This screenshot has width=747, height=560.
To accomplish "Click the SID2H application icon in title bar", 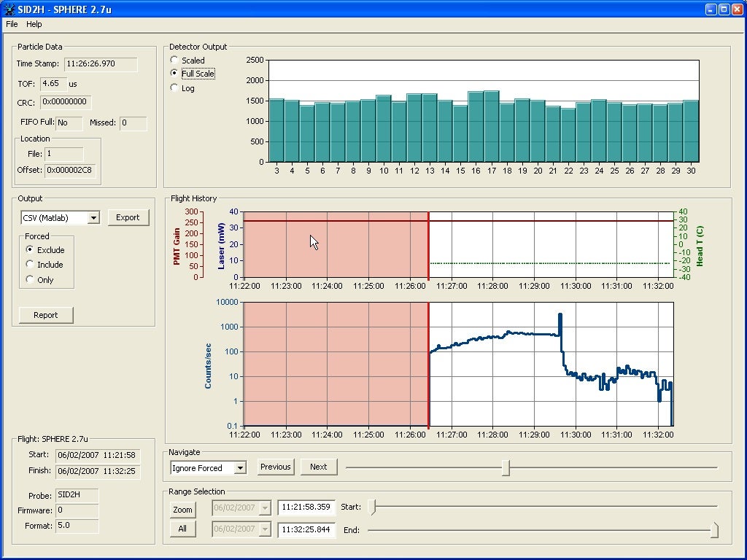I will [9, 9].
